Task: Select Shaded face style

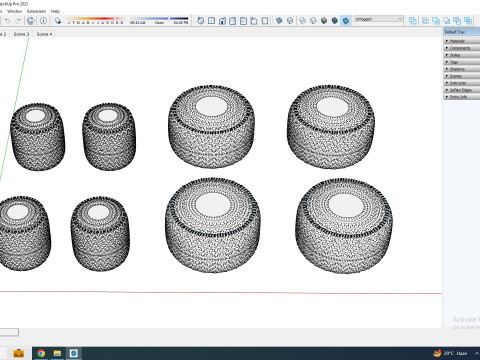Action: point(324,21)
